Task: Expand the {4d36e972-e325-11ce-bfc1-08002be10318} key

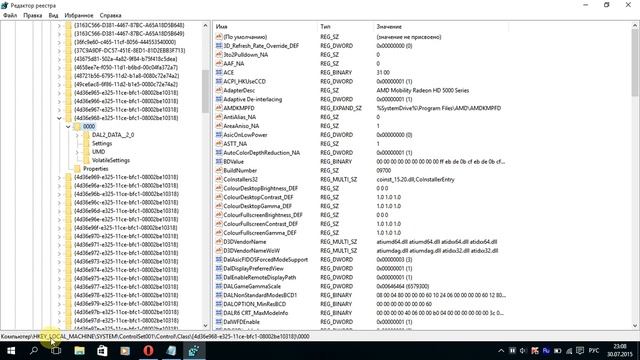Action: tap(59, 253)
